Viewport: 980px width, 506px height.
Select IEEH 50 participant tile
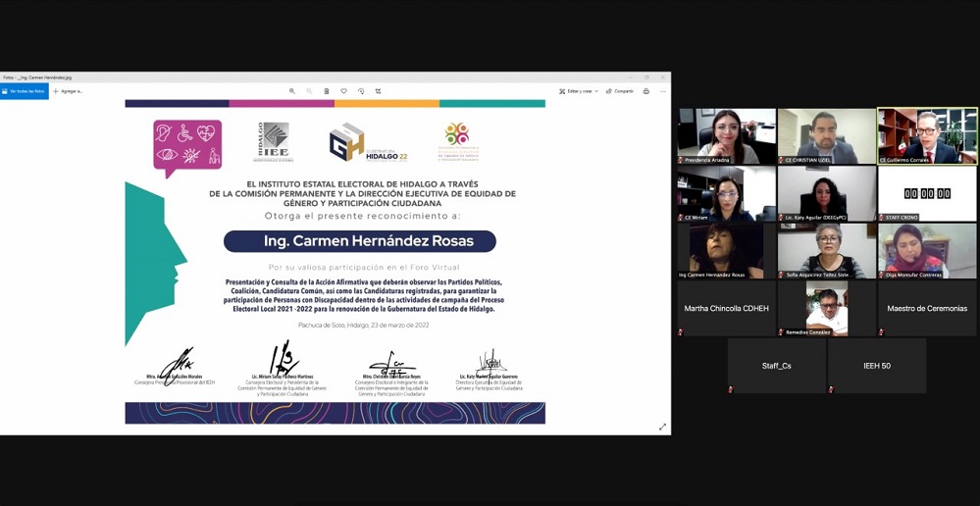tap(877, 366)
